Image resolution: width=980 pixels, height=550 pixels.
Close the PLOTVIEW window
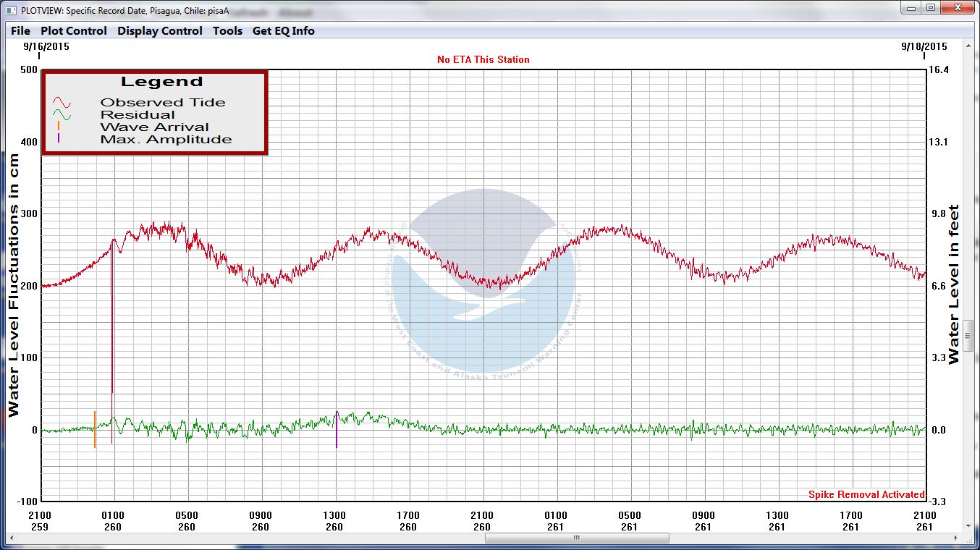pos(958,7)
